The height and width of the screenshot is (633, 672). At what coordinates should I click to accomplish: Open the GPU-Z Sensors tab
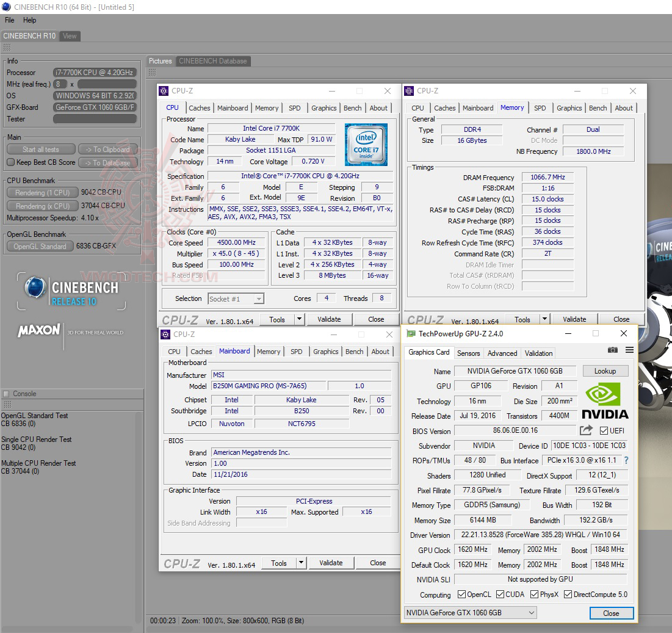click(x=468, y=353)
